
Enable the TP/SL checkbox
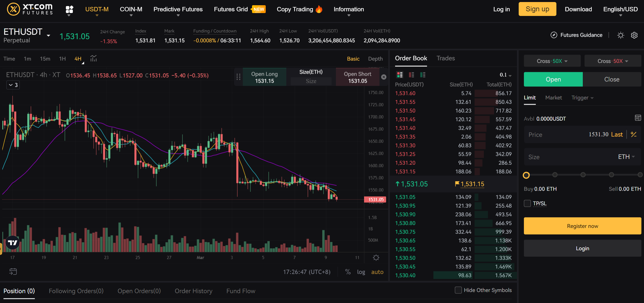click(x=527, y=203)
